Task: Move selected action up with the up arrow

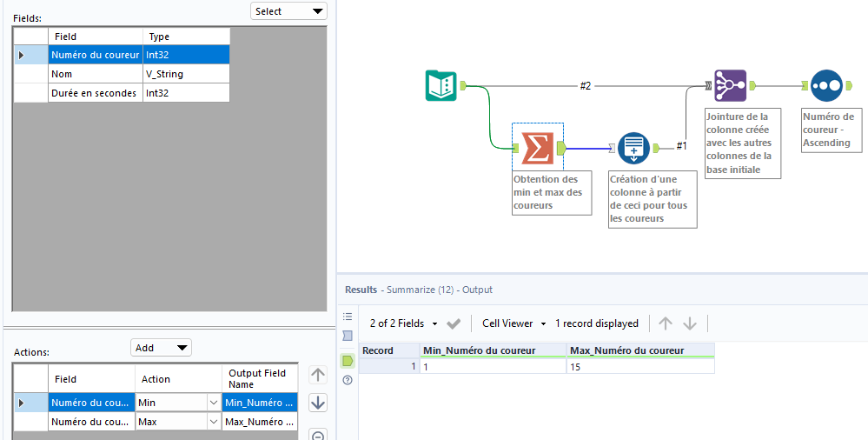Action: 318,375
